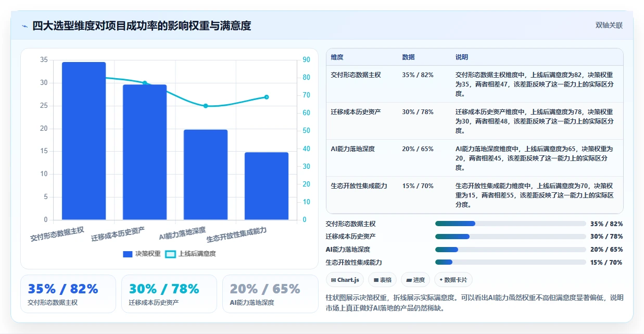The width and height of the screenshot is (644, 334).
Task: Click the line point above 迁移成本历史资产
Action: coord(145,83)
